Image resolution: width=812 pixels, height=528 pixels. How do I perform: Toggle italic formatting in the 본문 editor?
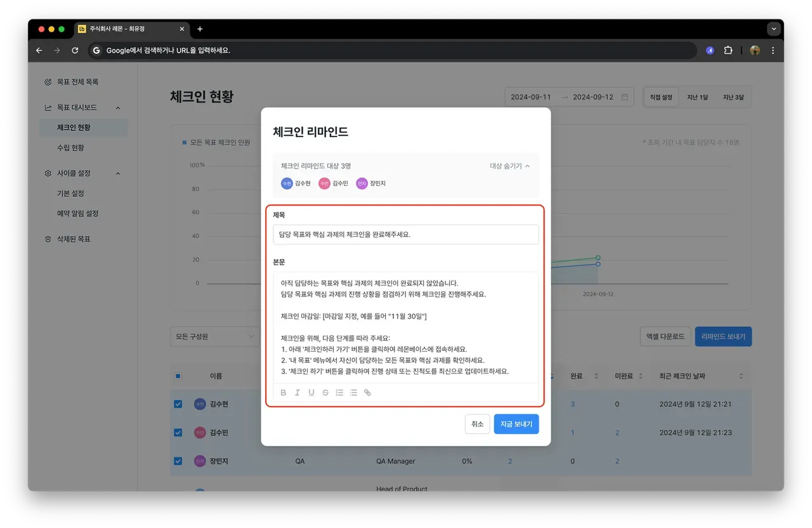297,393
